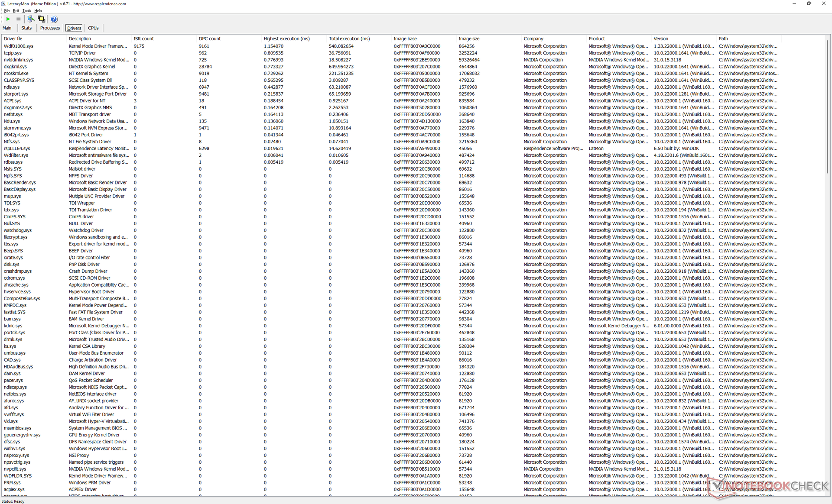
Task: Click the LatencyMon title bar app icon
Action: [3, 3]
